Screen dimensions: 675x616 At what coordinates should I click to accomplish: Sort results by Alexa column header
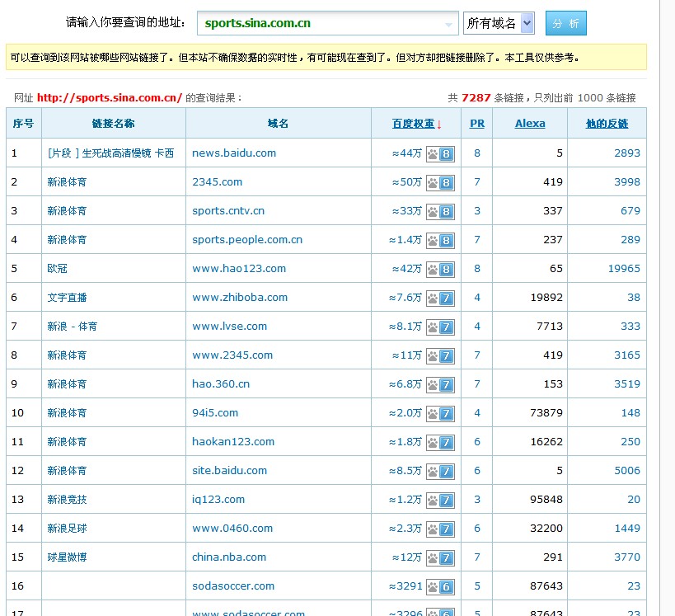[x=529, y=124]
